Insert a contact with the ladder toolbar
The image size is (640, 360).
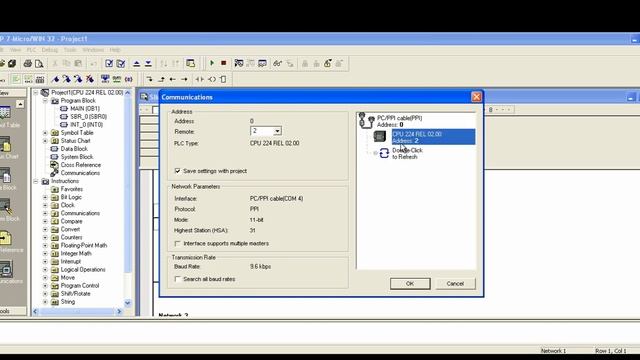pyautogui.click(x=200, y=79)
